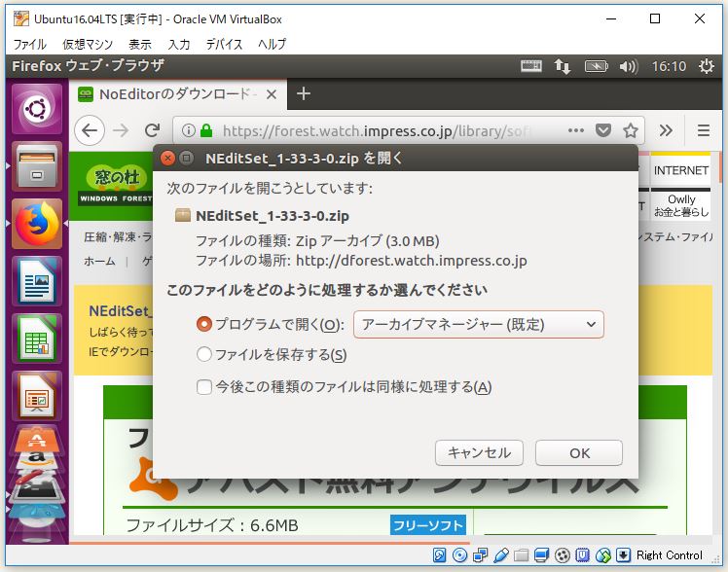This screenshot has height=572, width=728.
Task: Open INTERNET Watch link
Action: (x=681, y=170)
